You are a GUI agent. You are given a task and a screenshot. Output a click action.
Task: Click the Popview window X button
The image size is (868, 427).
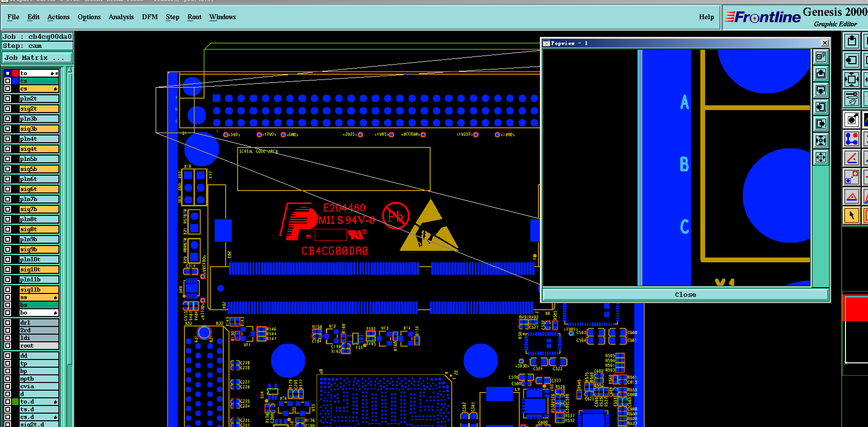point(824,43)
